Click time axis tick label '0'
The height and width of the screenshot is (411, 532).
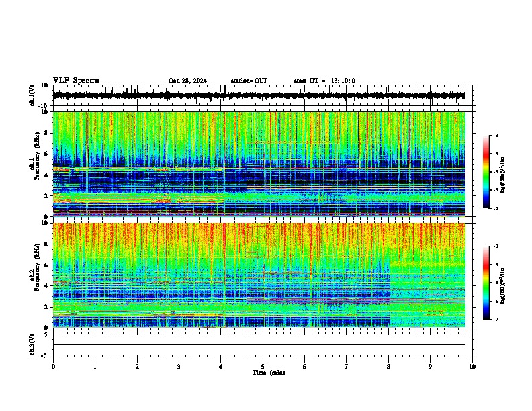(x=53, y=367)
